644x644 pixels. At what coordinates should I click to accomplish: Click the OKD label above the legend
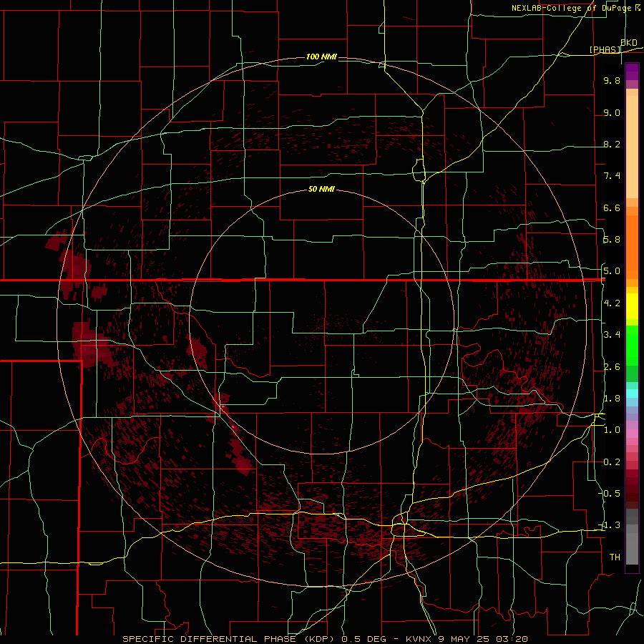click(x=629, y=43)
